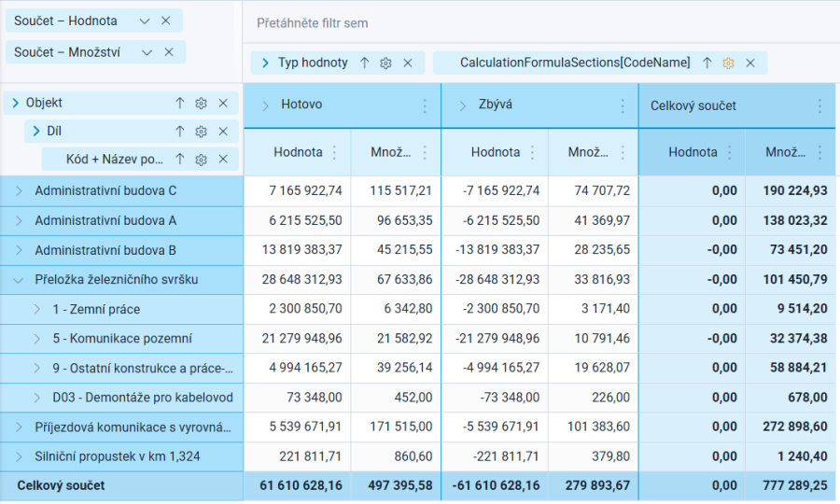Screen dimensions: 840x504
Task: Collapse Přeložka železničního svršku row
Action: [19, 280]
